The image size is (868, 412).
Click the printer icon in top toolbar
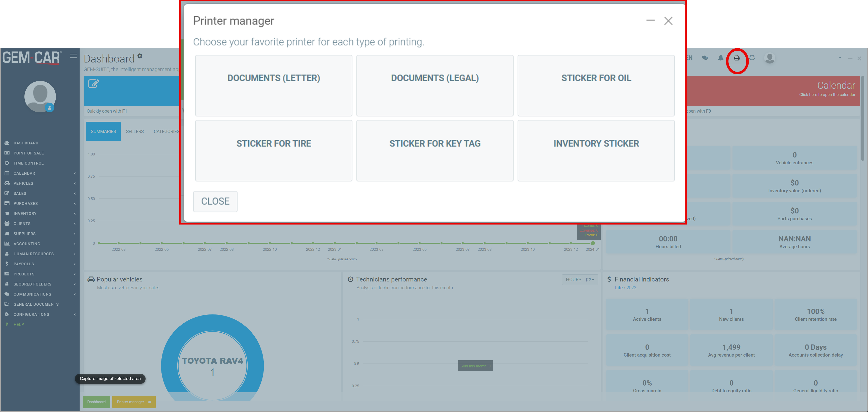coord(737,58)
